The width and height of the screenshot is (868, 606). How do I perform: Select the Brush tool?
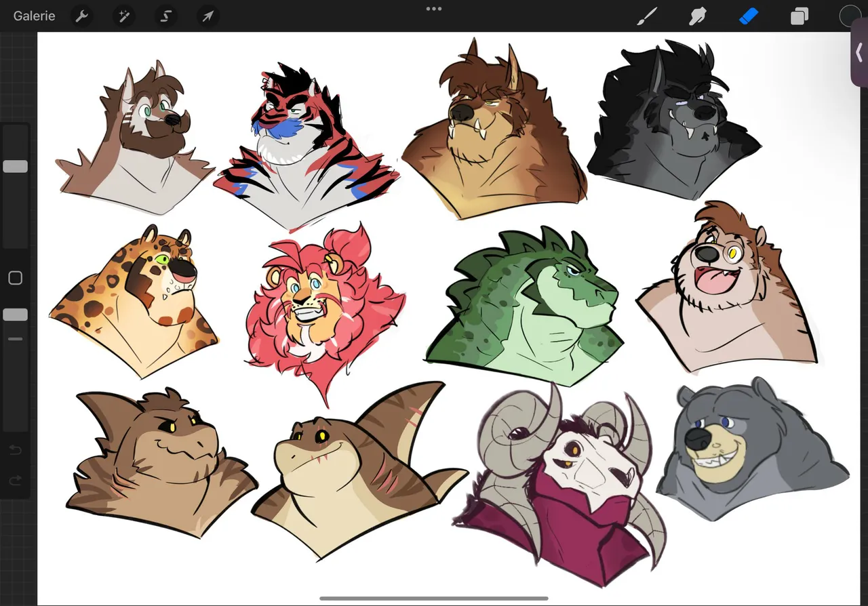point(648,16)
